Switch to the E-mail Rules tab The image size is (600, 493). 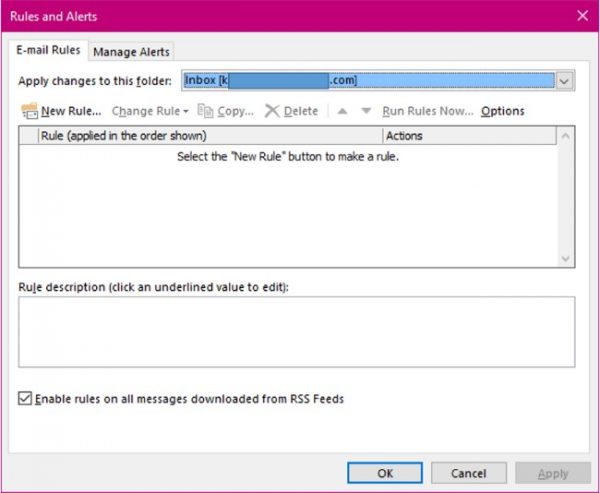point(48,50)
